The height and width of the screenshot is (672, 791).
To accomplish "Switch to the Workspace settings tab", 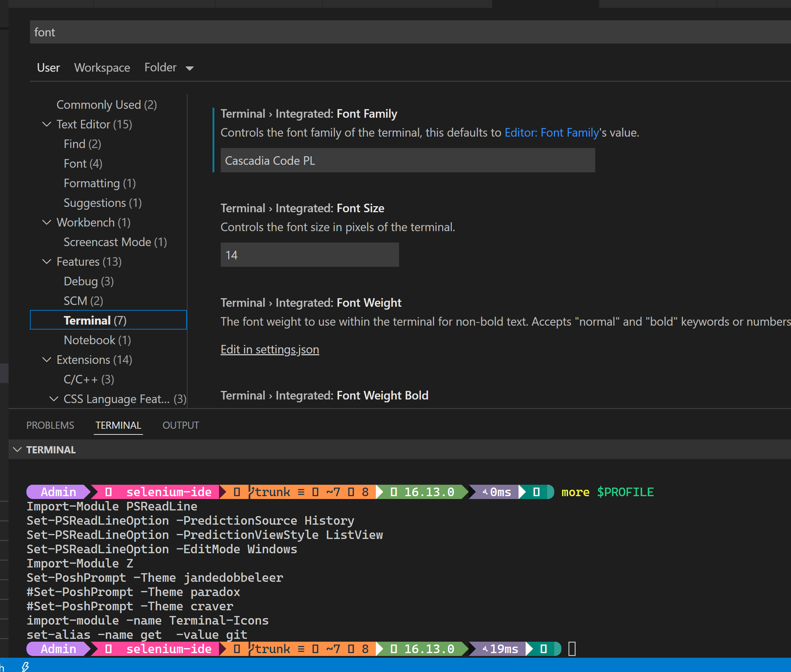I will tap(102, 67).
